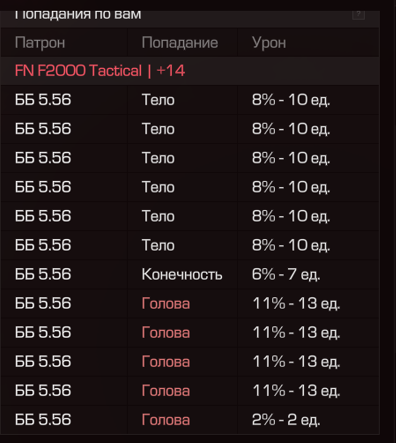Open the question mark help icon
The width and height of the screenshot is (396, 443).
[x=359, y=14]
